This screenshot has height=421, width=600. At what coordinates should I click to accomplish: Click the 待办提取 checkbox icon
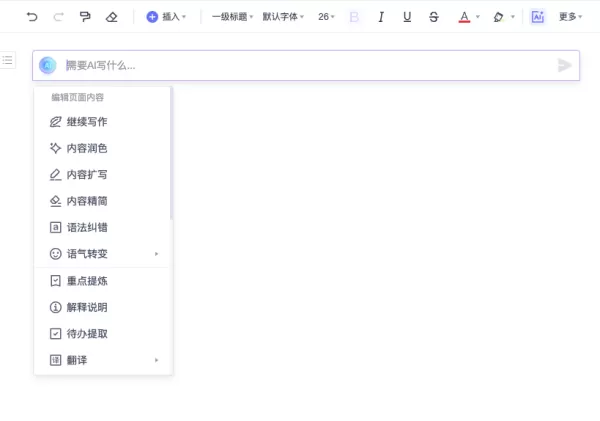click(55, 334)
